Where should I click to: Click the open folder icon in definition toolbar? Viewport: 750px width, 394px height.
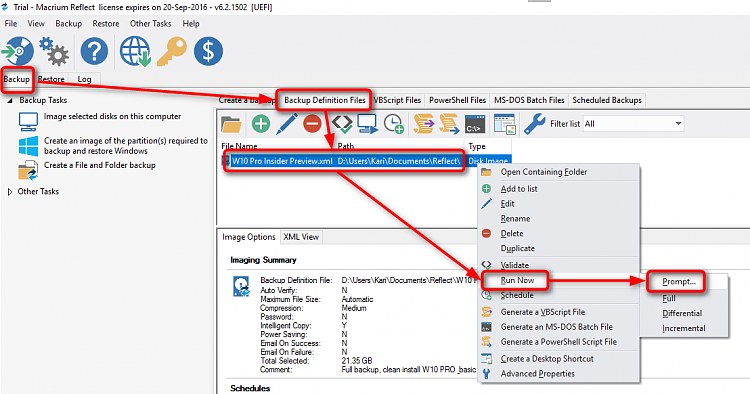pos(231,124)
